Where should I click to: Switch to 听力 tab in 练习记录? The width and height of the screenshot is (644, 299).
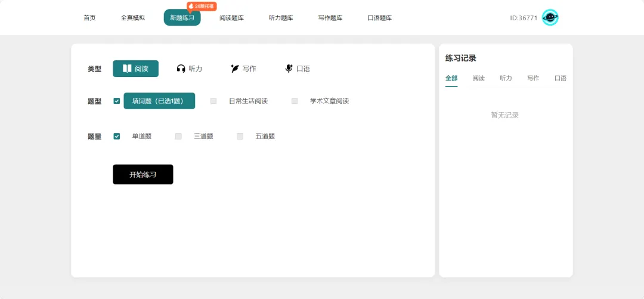[x=506, y=78]
